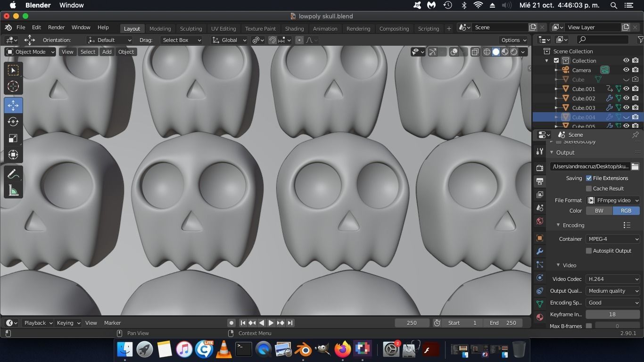Toggle proportional editing
This screenshot has height=362, width=644.
click(x=299, y=40)
